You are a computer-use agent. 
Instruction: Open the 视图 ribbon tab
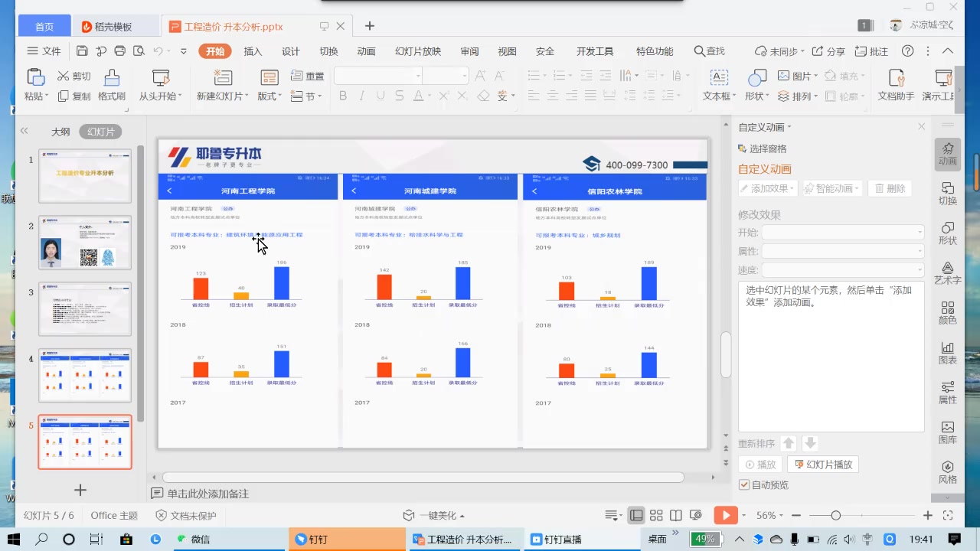tap(507, 51)
